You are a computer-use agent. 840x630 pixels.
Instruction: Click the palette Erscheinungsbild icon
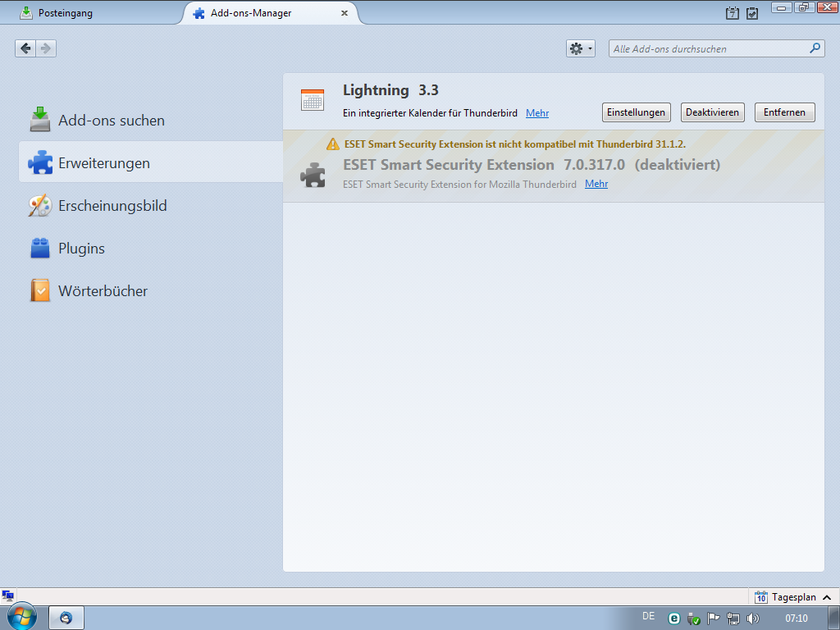pos(40,205)
